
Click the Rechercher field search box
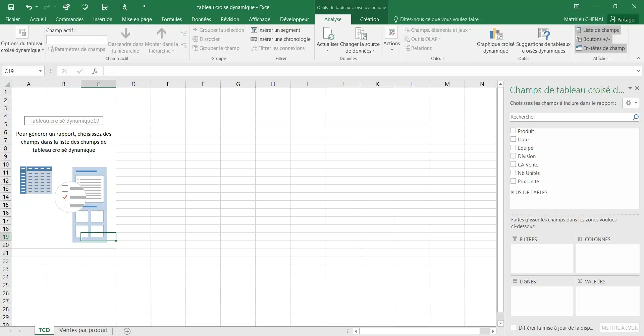[x=570, y=117]
